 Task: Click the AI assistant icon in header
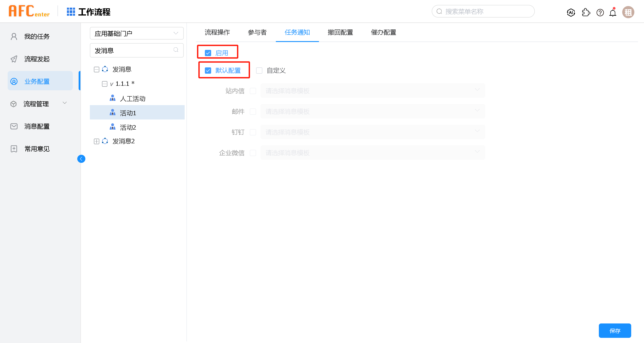click(571, 12)
